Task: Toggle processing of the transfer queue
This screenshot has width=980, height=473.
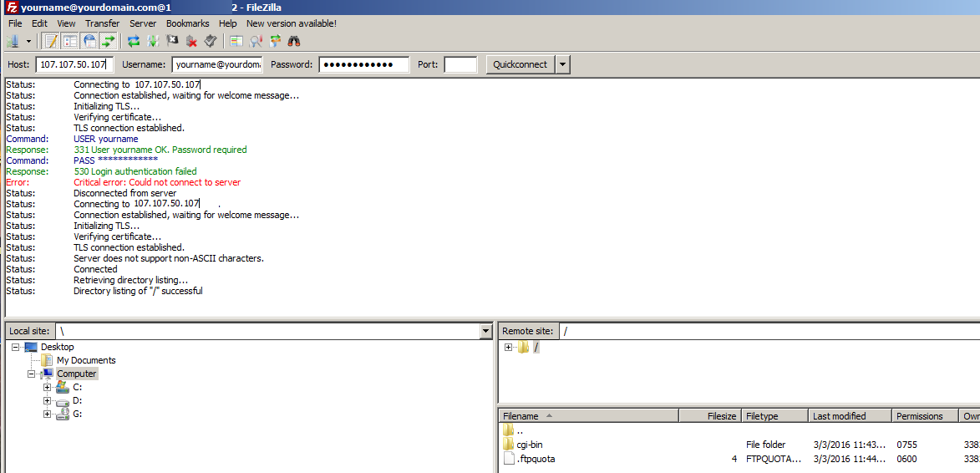Action: coord(153,40)
